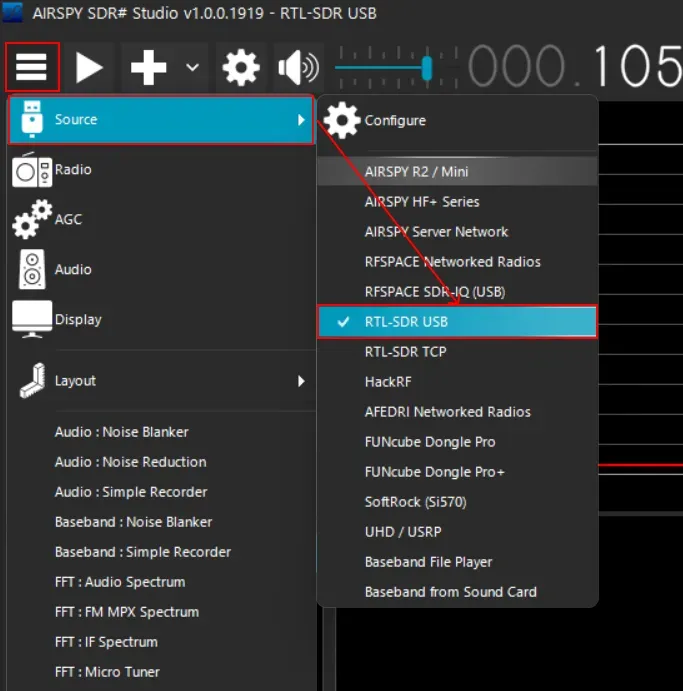The width and height of the screenshot is (683, 691).
Task: Open the Audio panel entry
Action: pos(161,269)
